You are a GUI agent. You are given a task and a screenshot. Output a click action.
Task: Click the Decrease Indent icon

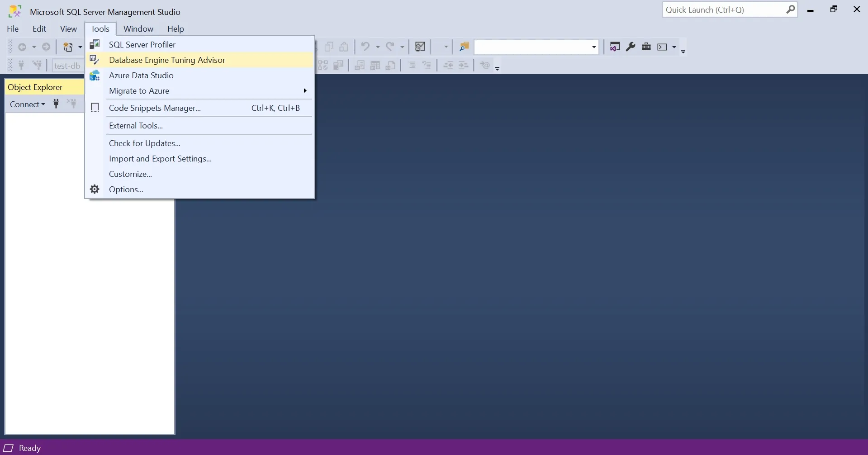click(x=448, y=65)
